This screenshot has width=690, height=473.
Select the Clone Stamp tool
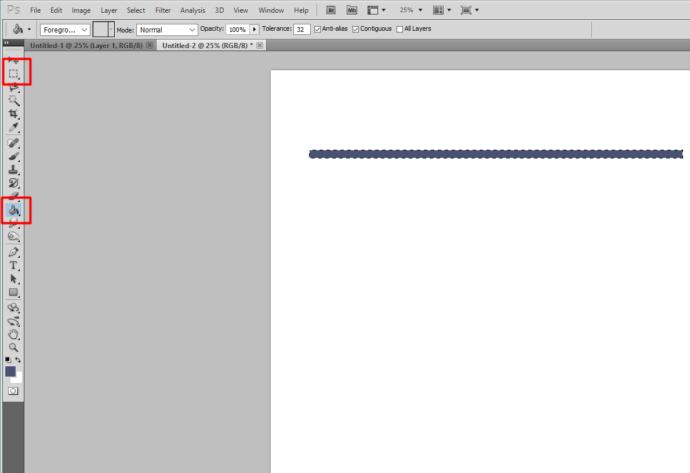tap(13, 169)
